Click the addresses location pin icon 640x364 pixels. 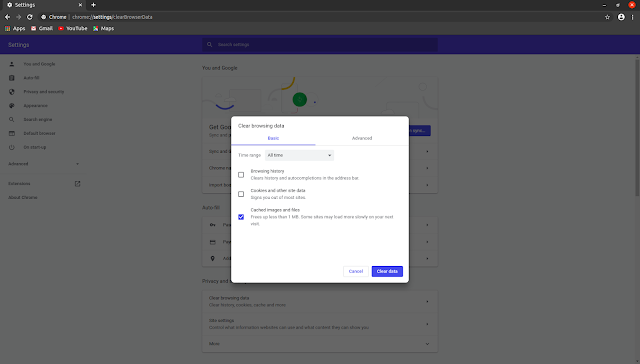[213, 259]
